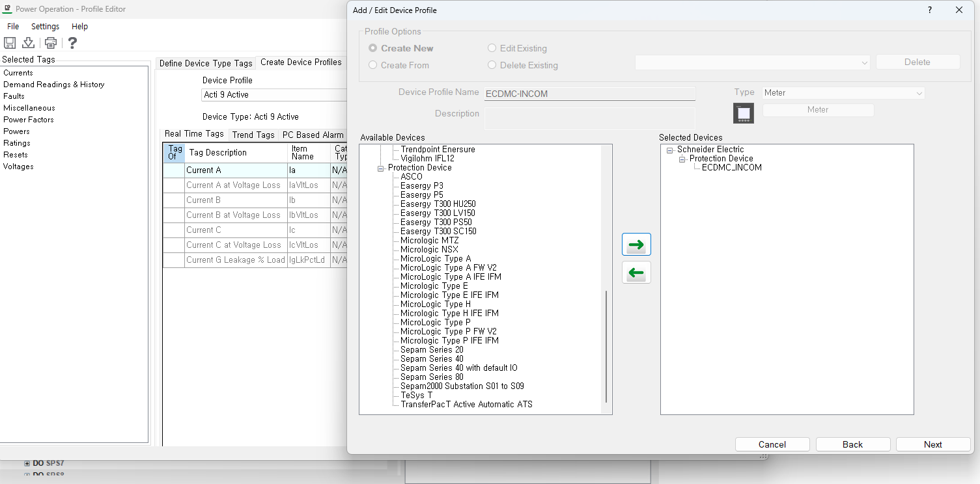980x484 pixels.
Task: Select Sepam Series 80 device
Action: 432,377
